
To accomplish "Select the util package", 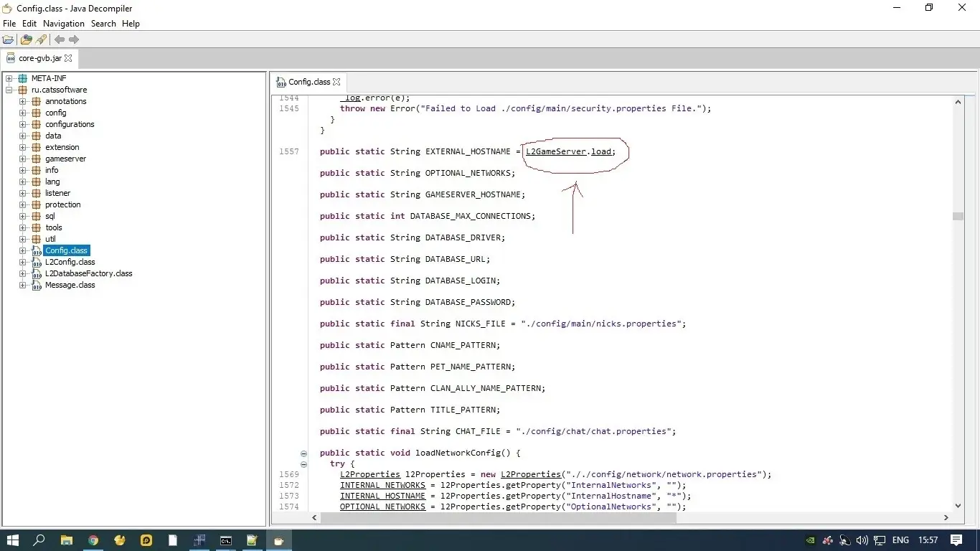I will (50, 239).
